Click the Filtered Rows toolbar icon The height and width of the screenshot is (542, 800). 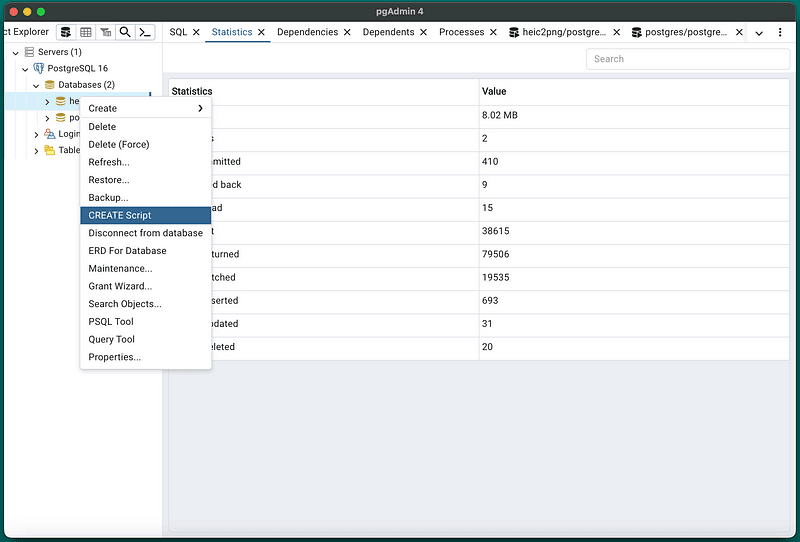click(x=106, y=32)
